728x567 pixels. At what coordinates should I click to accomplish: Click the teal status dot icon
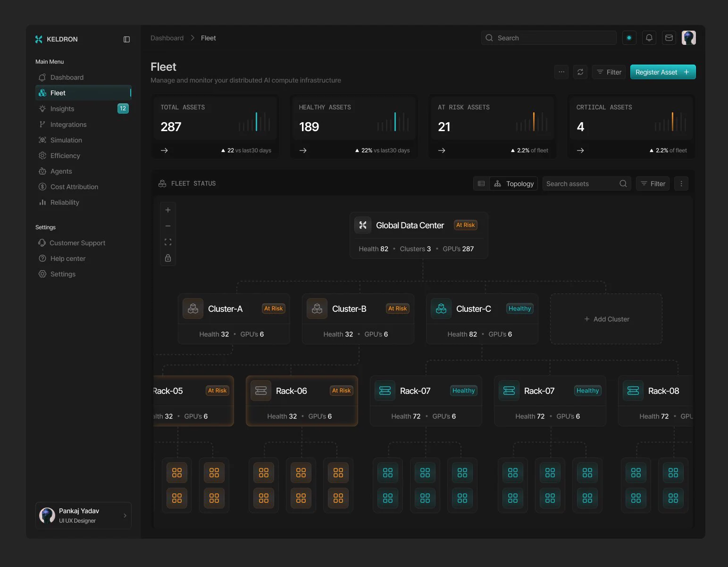tap(629, 38)
